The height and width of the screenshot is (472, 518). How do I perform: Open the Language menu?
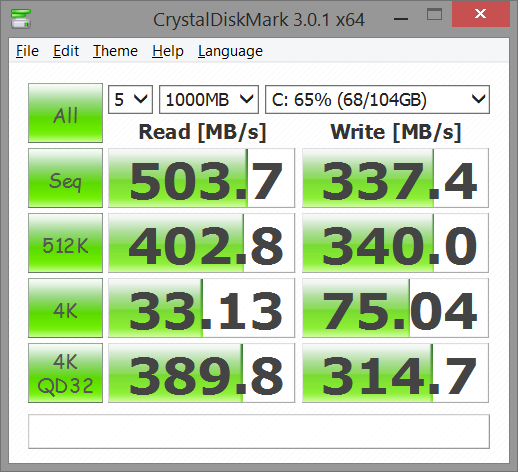coord(230,51)
